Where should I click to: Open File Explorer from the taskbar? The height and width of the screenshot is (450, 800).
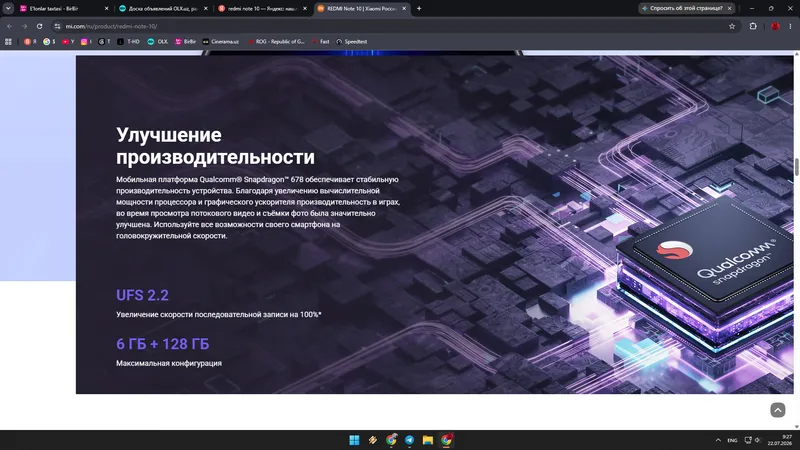coord(428,440)
